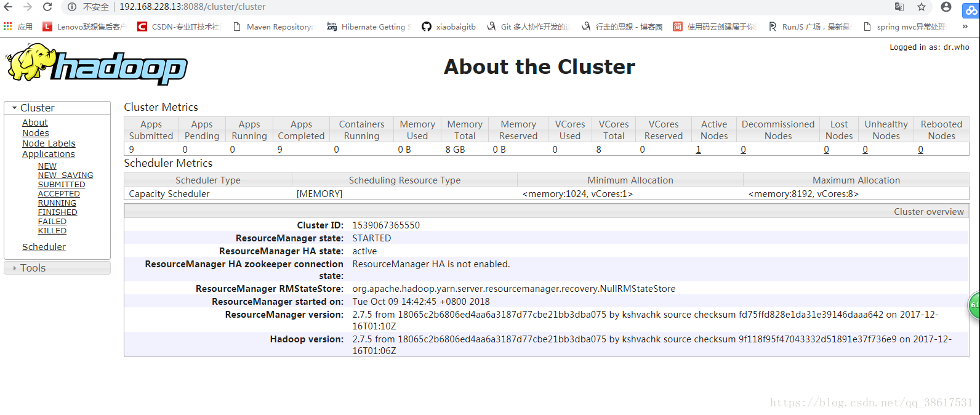Screen dimensions: 980x415
Task: Open the About link in Cluster menu
Action: (35, 123)
